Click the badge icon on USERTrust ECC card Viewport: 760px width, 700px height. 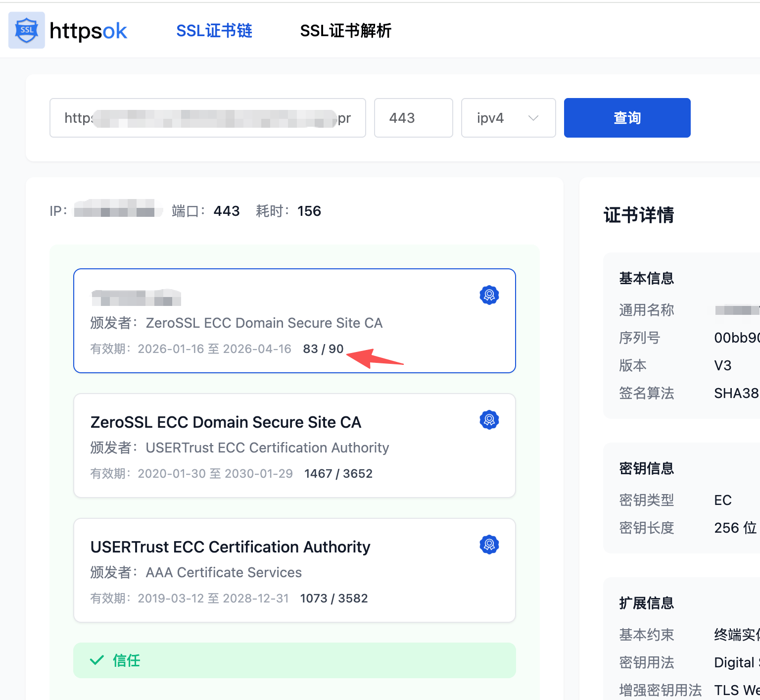[489, 545]
